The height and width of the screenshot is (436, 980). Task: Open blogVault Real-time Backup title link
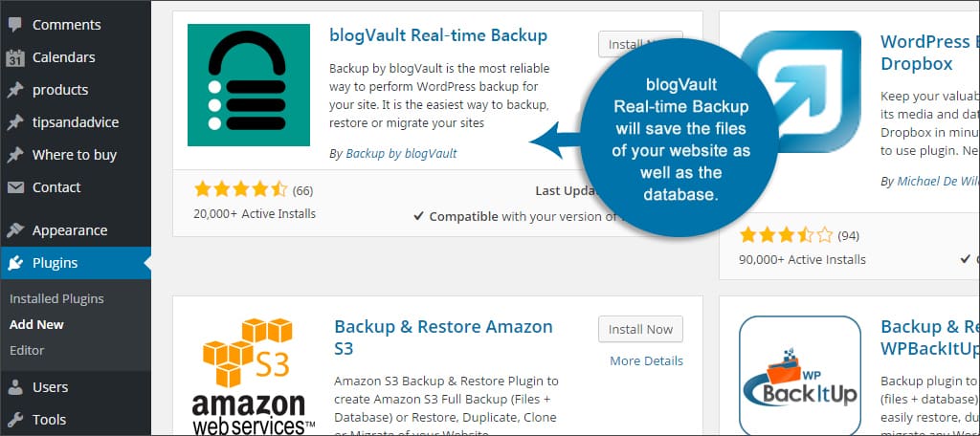point(438,35)
